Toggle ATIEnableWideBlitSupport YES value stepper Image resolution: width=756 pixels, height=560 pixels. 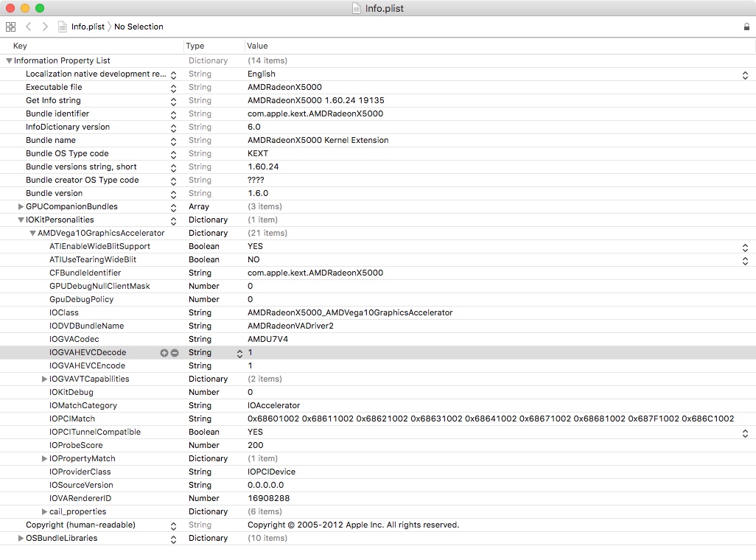[x=745, y=248]
